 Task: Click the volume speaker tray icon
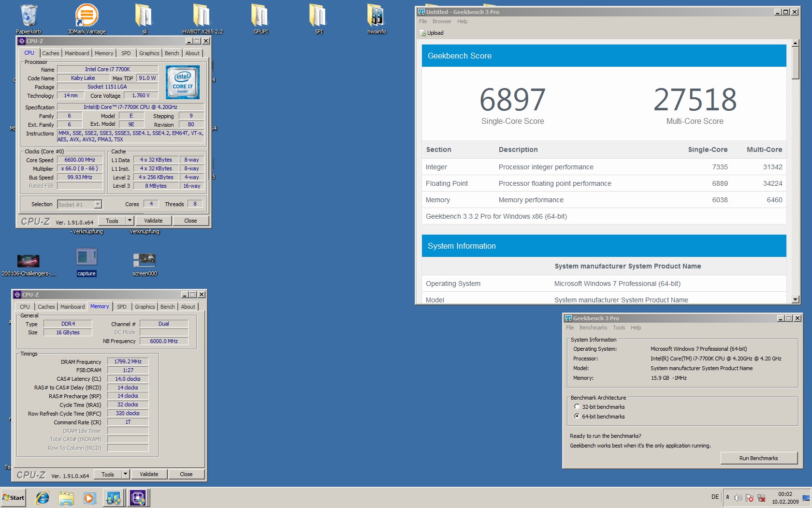point(738,498)
